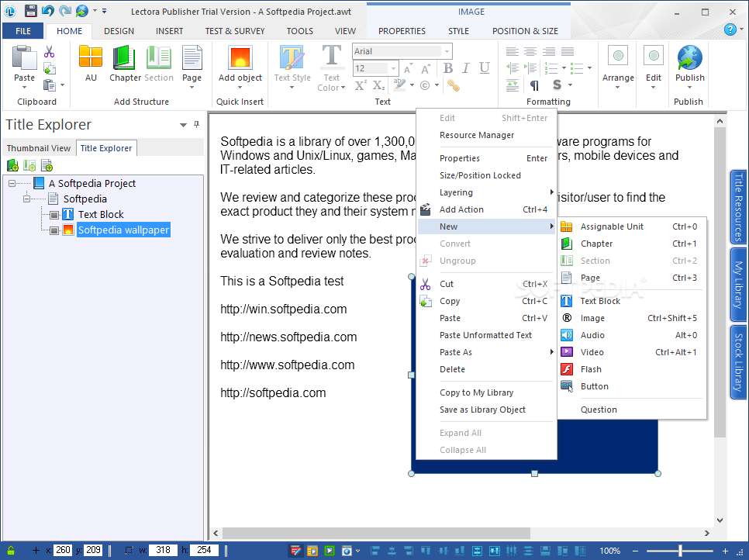Image resolution: width=749 pixels, height=560 pixels.
Task: Choose Save as Library Object
Action: [x=486, y=410]
